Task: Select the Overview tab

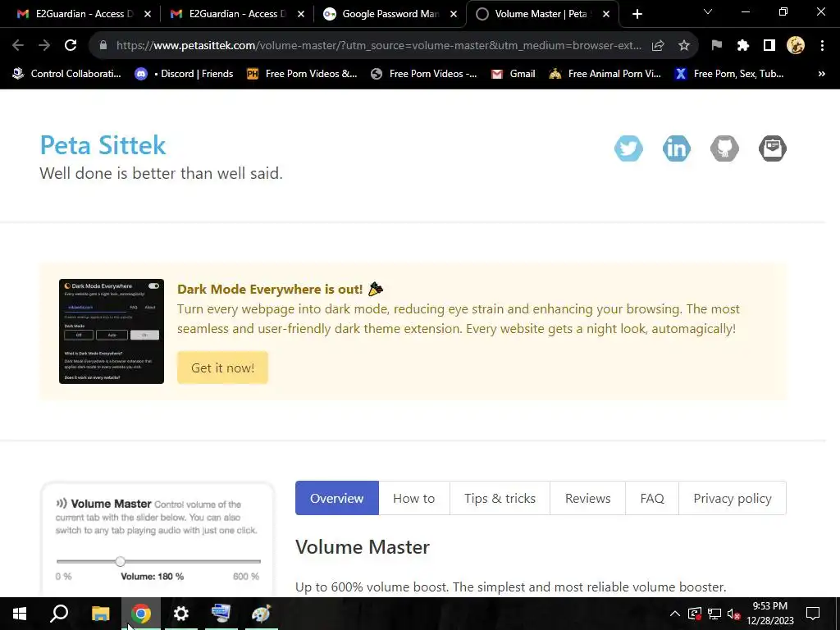Action: click(x=337, y=498)
